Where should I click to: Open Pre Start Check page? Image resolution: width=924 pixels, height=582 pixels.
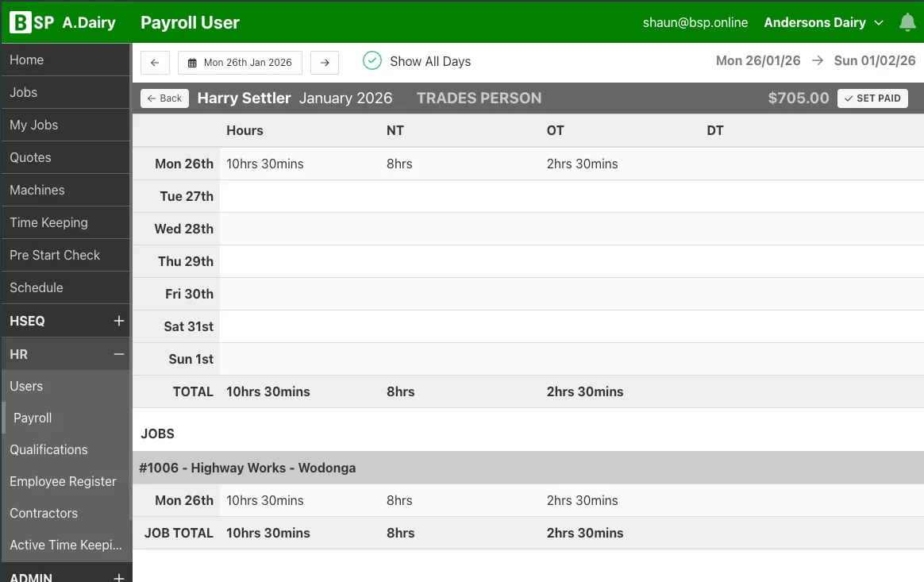tap(65, 255)
